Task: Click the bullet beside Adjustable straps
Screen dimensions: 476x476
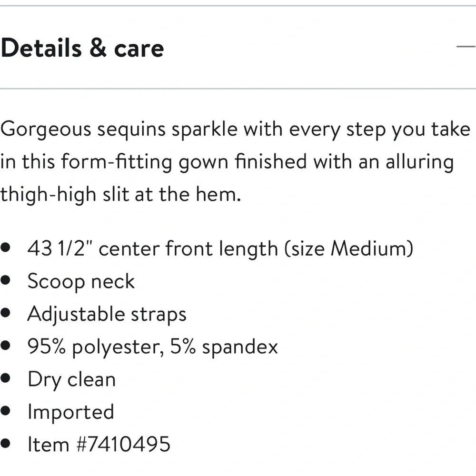Action: point(5,313)
